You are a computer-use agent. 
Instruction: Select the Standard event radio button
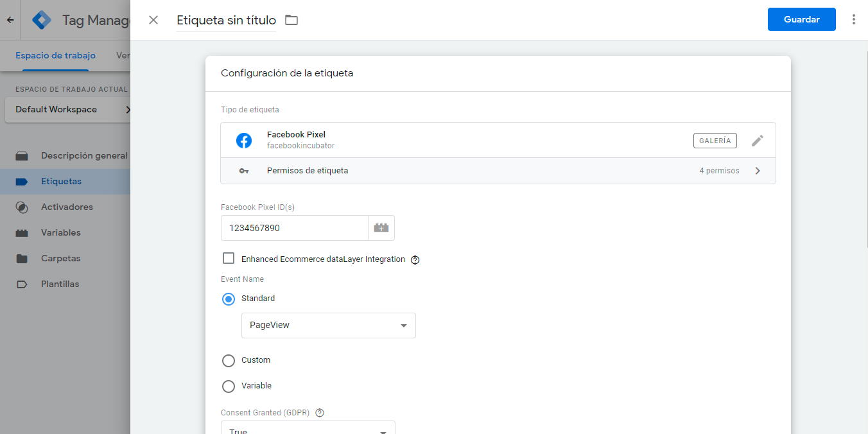pyautogui.click(x=228, y=299)
